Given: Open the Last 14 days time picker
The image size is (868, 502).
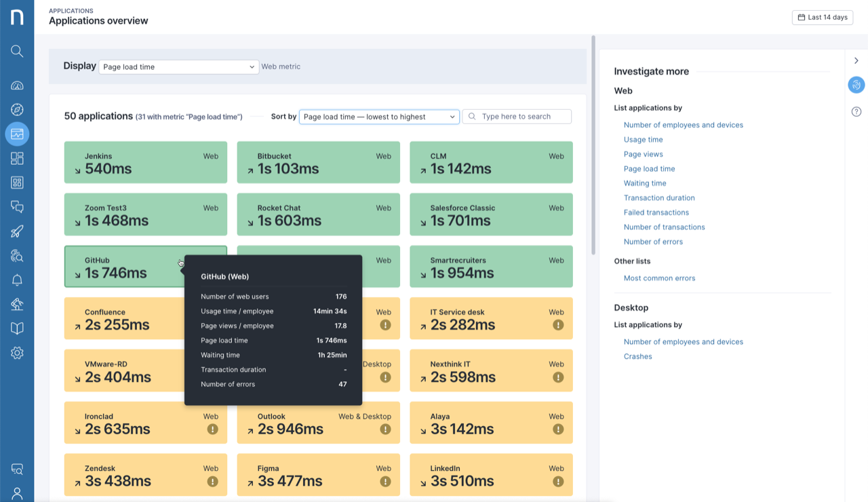Looking at the screenshot, I should 822,17.
